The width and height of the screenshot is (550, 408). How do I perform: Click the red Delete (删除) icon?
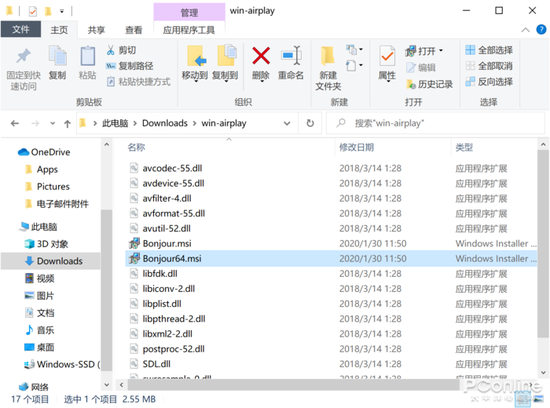pyautogui.click(x=261, y=56)
